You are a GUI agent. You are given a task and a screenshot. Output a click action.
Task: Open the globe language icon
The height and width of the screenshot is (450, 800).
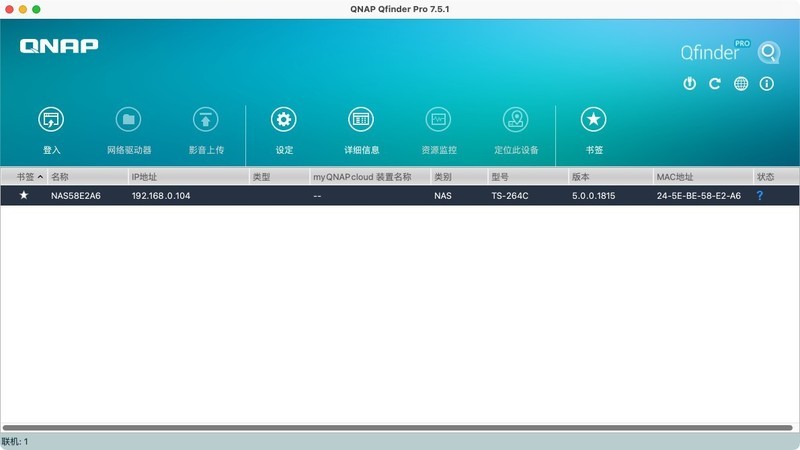point(741,83)
